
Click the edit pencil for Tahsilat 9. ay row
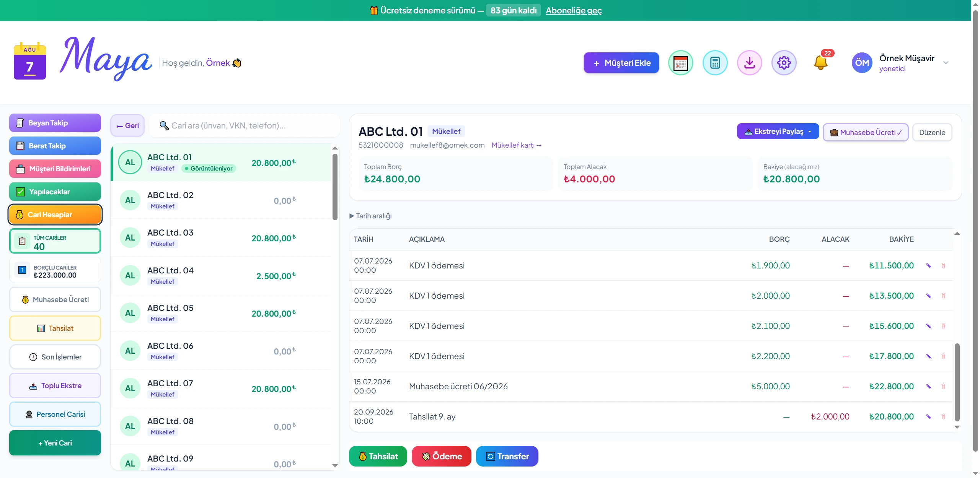coord(928,417)
